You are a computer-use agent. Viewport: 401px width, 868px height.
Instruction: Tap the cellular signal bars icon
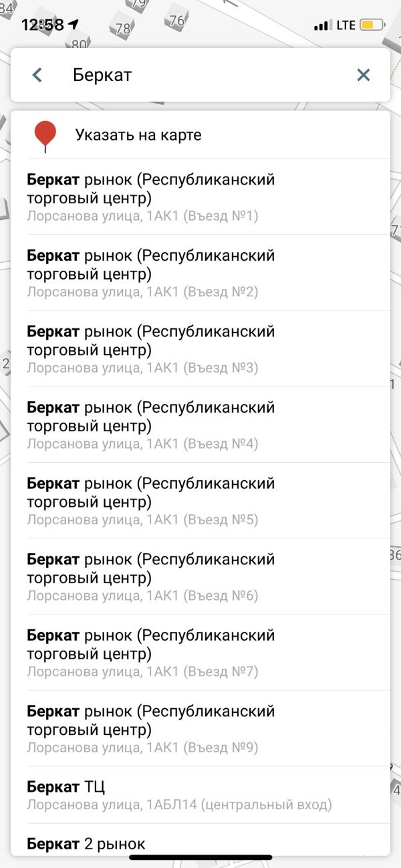[322, 25]
